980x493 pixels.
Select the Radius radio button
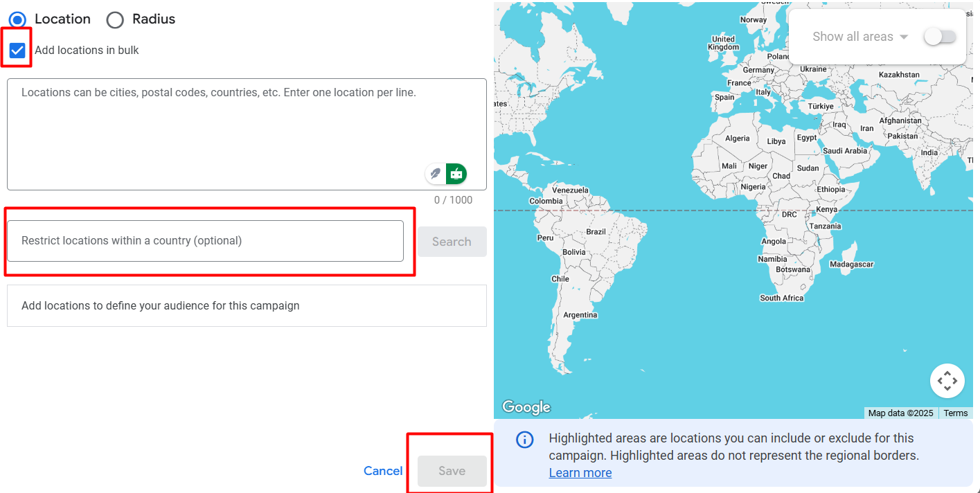tap(115, 20)
